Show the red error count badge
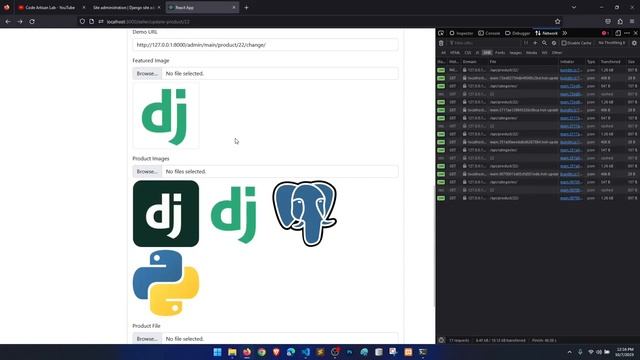The height and width of the screenshot is (360, 640). point(605,33)
